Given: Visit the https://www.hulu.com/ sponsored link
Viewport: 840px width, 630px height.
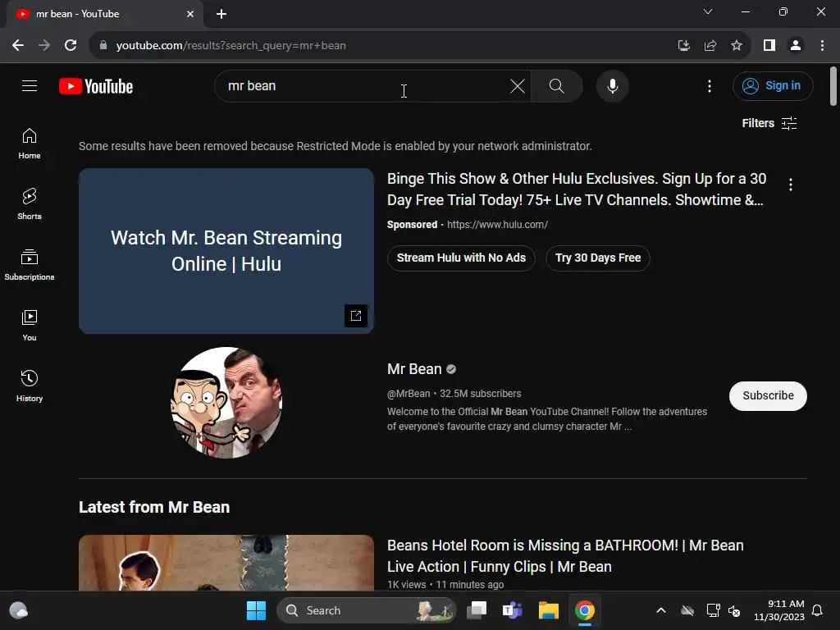Looking at the screenshot, I should [x=497, y=225].
